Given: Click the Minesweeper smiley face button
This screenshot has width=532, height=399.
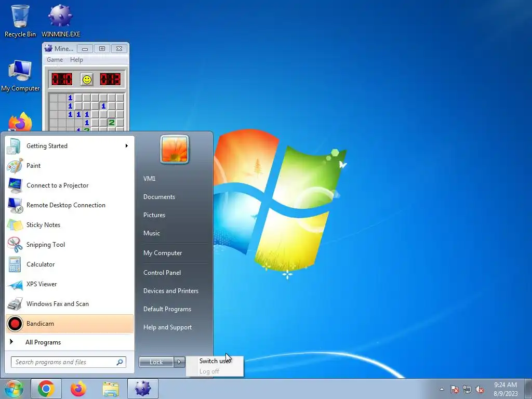Looking at the screenshot, I should [x=87, y=79].
